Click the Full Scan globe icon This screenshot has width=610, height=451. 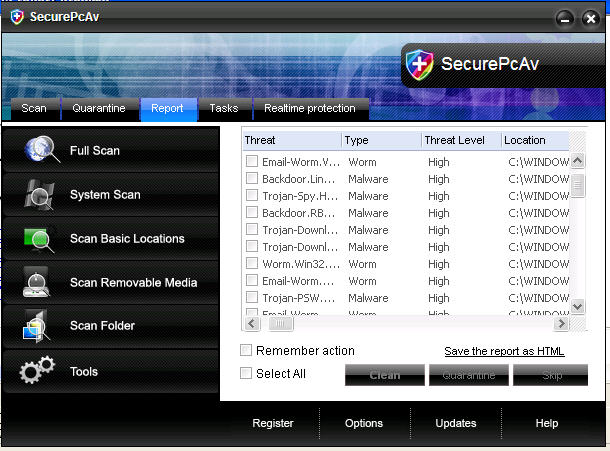[x=42, y=149]
